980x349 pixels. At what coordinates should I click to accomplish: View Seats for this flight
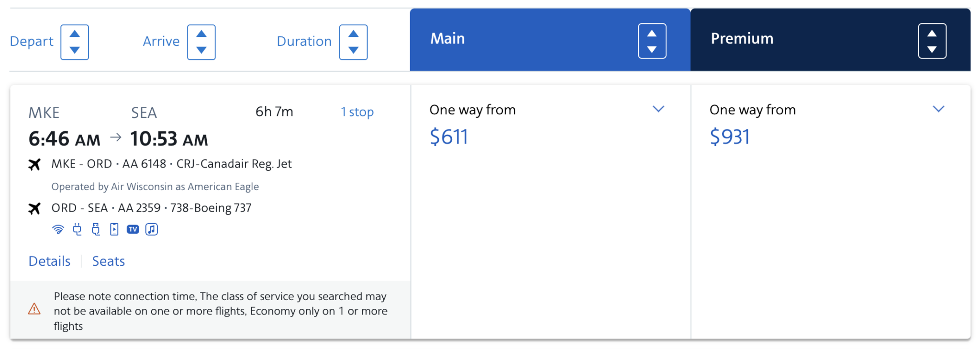click(108, 261)
